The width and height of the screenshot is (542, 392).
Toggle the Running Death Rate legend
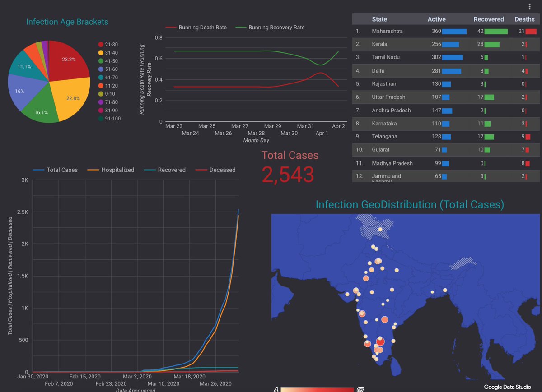pyautogui.click(x=196, y=28)
